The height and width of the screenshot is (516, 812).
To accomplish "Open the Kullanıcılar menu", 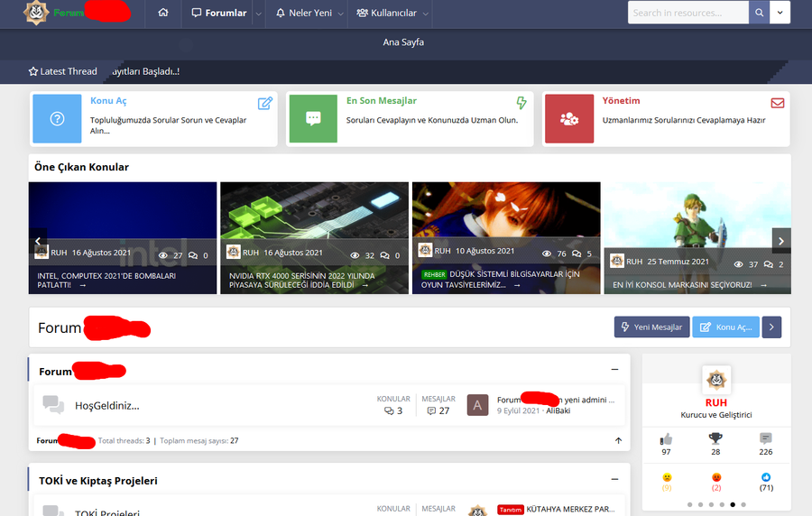I will click(x=386, y=13).
